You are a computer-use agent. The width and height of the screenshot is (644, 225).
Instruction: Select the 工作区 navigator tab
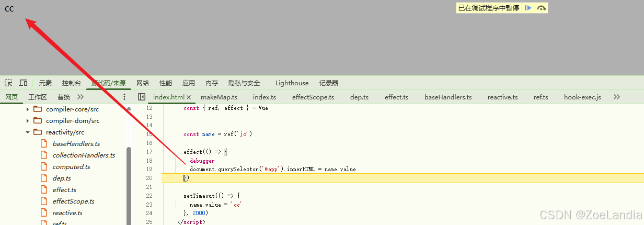38,97
